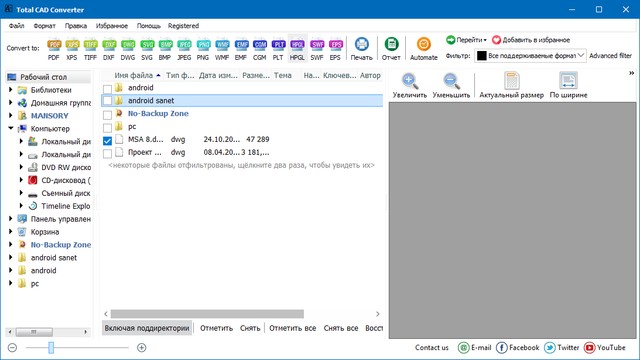Zoom out with Уменьшить
Image resolution: width=640 pixels, height=360 pixels.
[x=451, y=86]
